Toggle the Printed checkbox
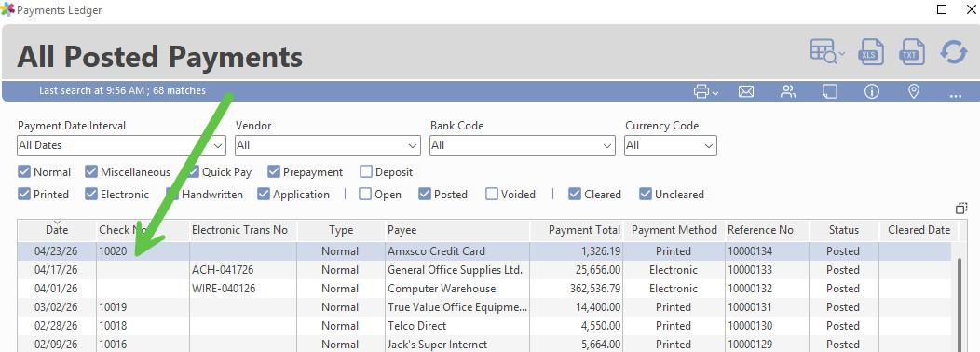The width and height of the screenshot is (980, 352). (x=24, y=195)
